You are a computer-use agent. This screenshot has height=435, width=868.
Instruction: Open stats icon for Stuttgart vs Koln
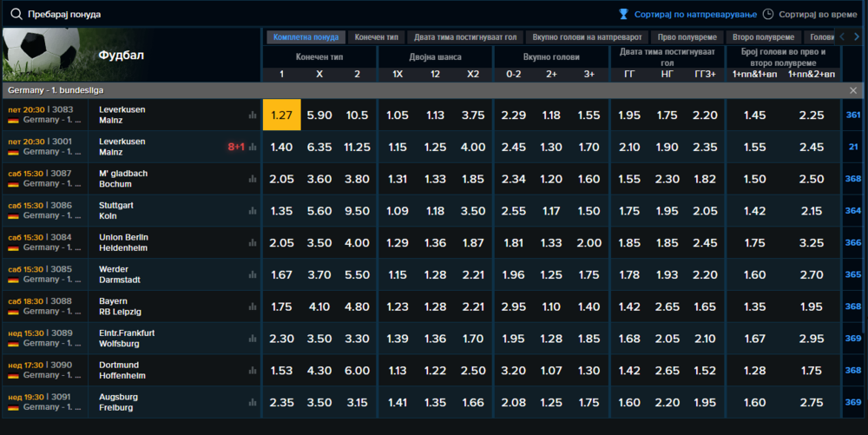(253, 211)
